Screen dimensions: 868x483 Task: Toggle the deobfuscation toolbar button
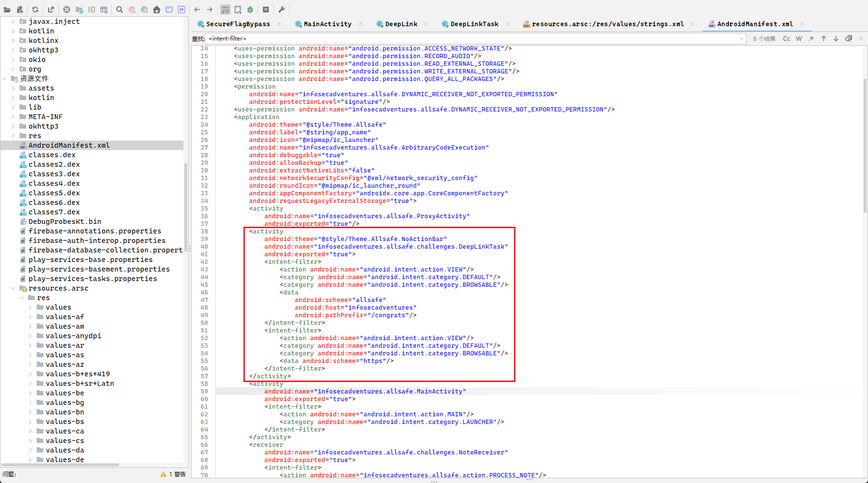pos(225,10)
